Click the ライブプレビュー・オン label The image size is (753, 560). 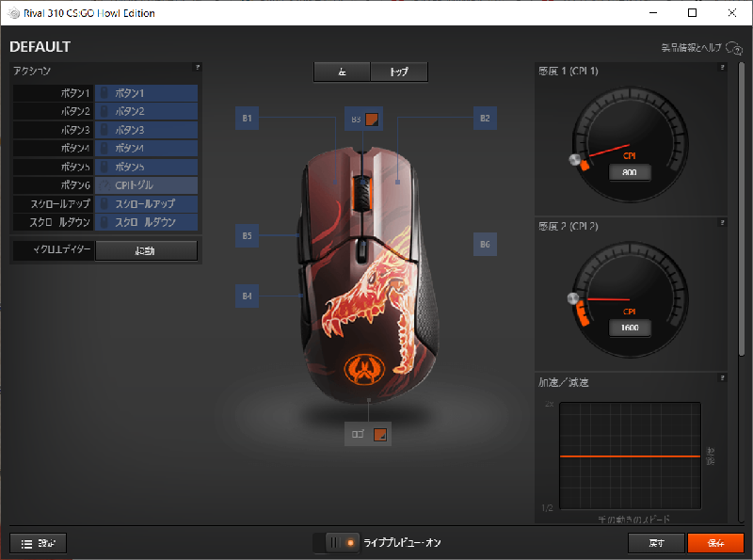point(402,543)
